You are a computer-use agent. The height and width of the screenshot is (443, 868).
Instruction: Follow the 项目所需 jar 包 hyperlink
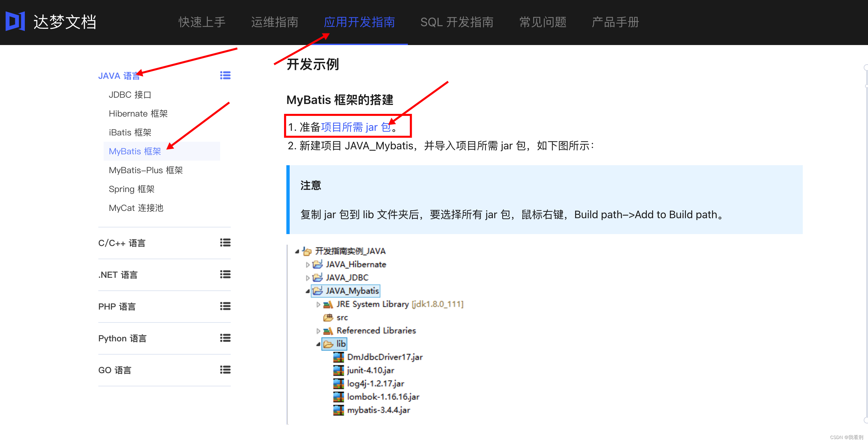[356, 127]
